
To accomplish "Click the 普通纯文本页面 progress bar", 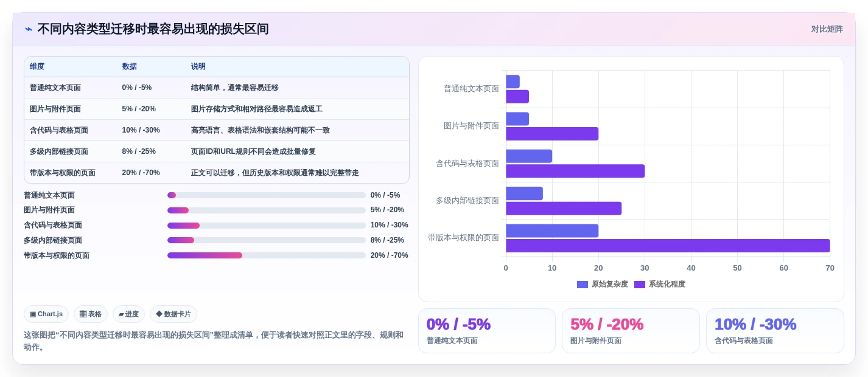I will (267, 195).
